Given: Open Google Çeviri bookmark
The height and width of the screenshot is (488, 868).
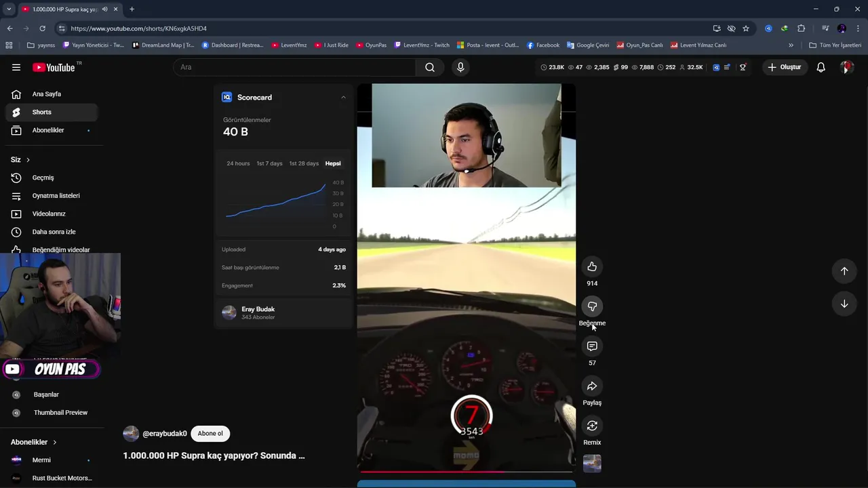Looking at the screenshot, I should tap(587, 45).
